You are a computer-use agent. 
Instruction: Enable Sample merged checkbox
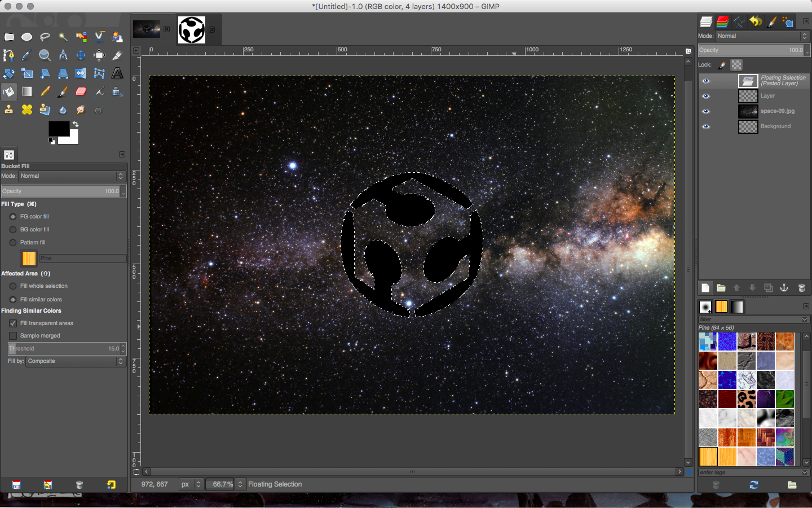tap(13, 336)
